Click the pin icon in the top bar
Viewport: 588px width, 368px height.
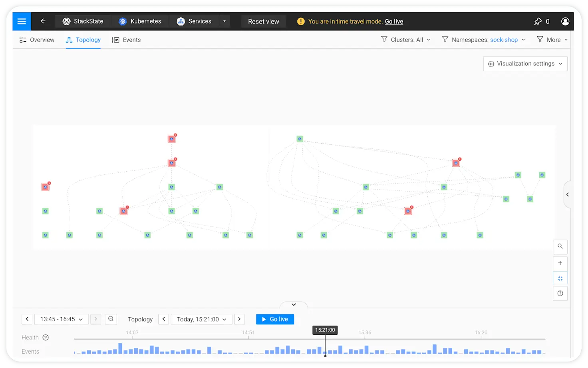point(538,21)
